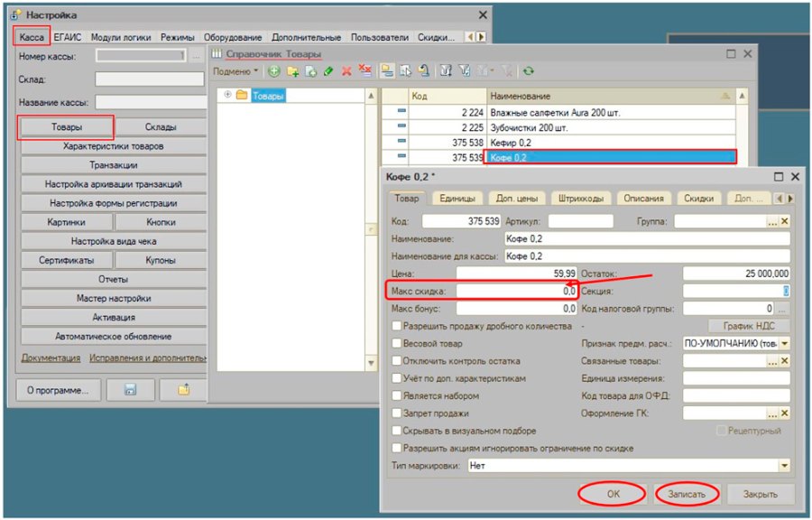Select the Кефир 0,2 row
Viewport: 812px width, 520px height.
(558, 143)
